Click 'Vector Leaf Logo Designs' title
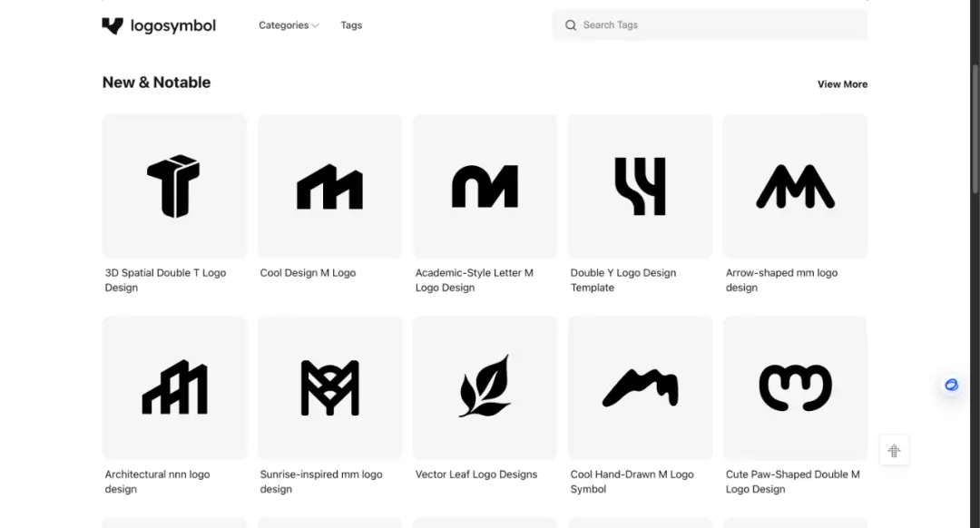Screen dimensions: 980x528 click(x=476, y=474)
